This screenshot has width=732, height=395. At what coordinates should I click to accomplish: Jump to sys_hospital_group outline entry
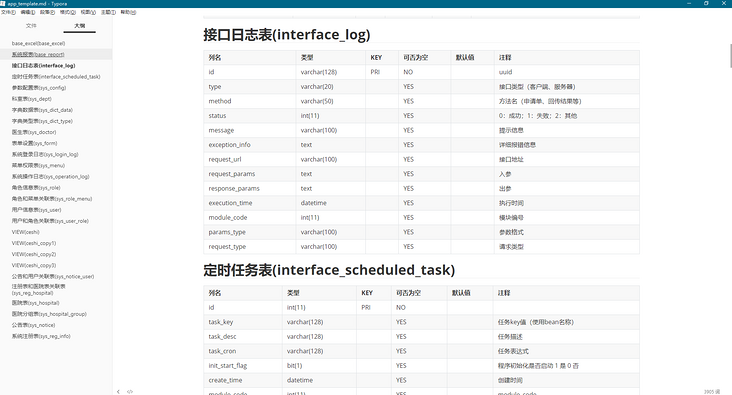click(x=49, y=314)
